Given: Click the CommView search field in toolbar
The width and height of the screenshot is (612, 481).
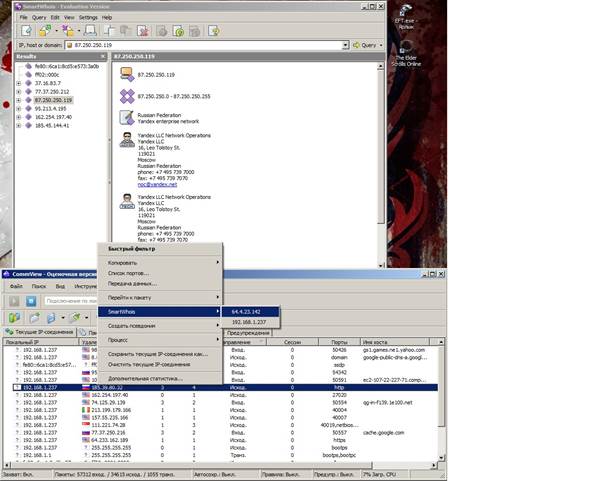Looking at the screenshot, I should tap(71, 301).
